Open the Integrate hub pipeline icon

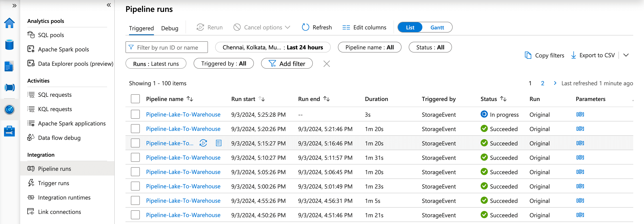[9, 88]
